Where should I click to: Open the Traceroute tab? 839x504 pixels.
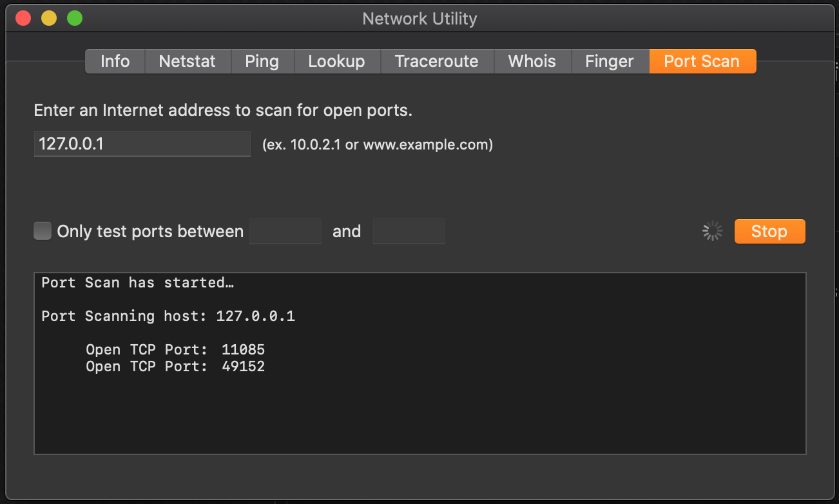(x=437, y=61)
